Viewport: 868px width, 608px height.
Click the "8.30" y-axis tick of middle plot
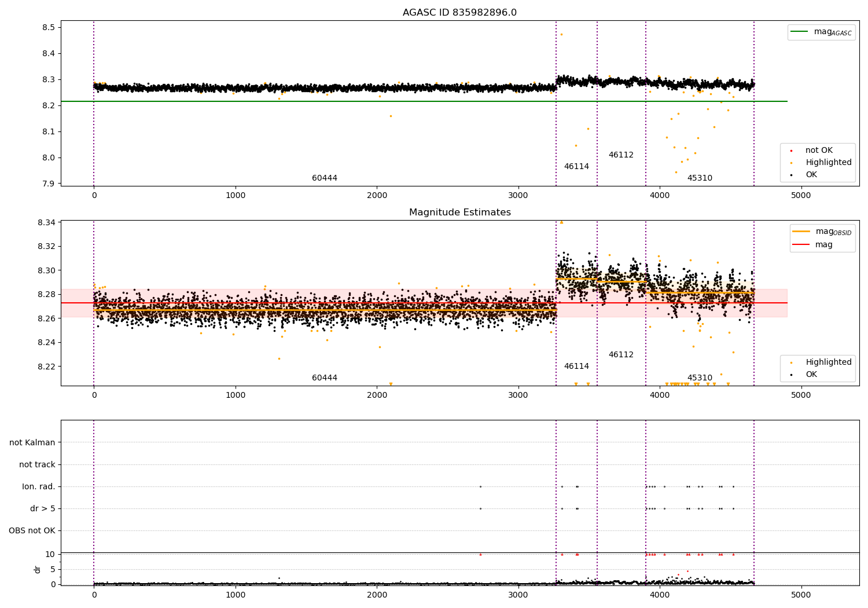tap(46, 270)
